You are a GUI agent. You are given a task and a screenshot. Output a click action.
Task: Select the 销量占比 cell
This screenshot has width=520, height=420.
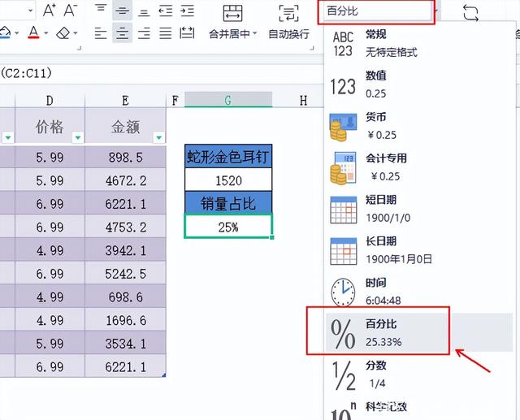[x=228, y=203]
